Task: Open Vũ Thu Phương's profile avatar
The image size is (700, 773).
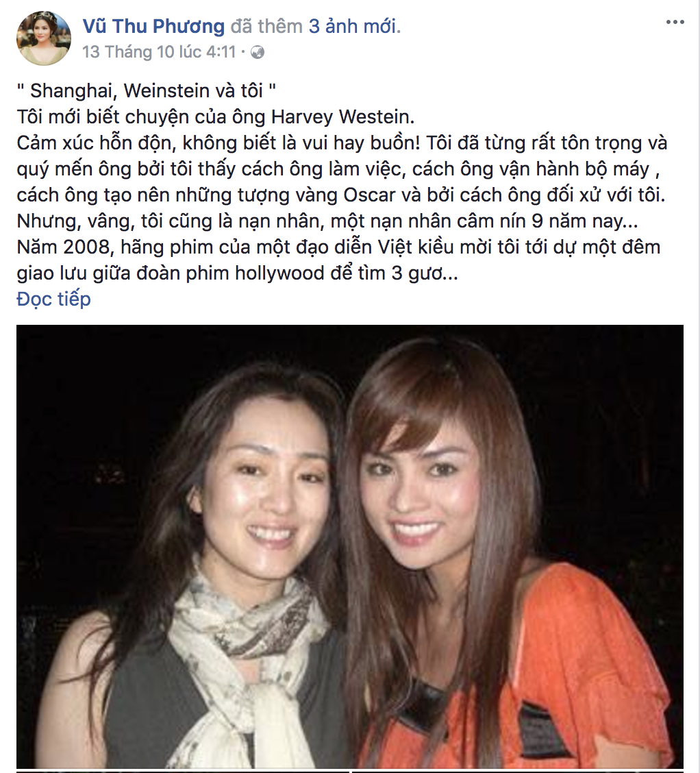Action: (43, 38)
